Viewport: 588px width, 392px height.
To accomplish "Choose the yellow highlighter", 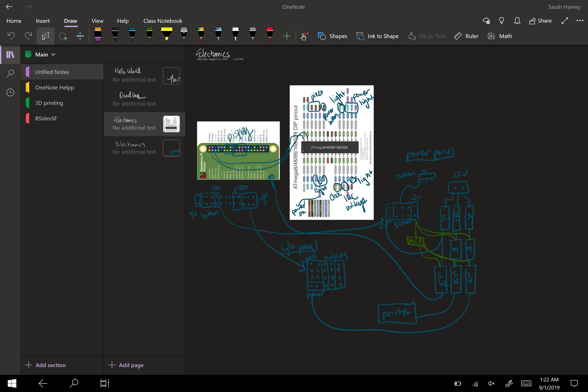I will click(x=167, y=34).
